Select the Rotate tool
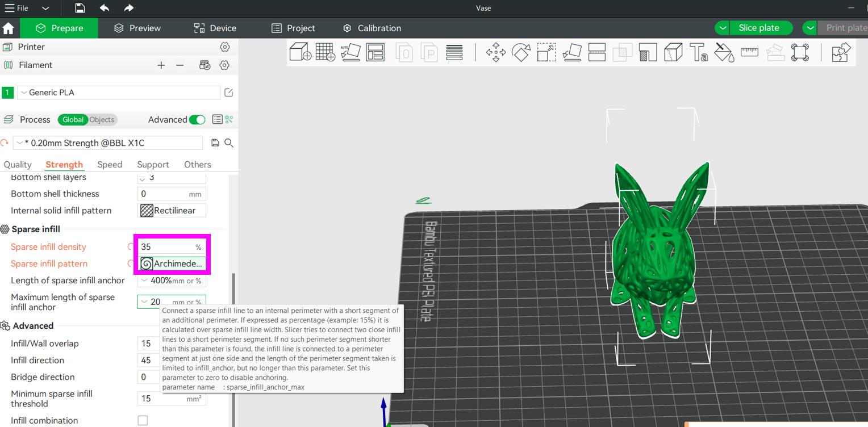868x427 pixels. (521, 52)
